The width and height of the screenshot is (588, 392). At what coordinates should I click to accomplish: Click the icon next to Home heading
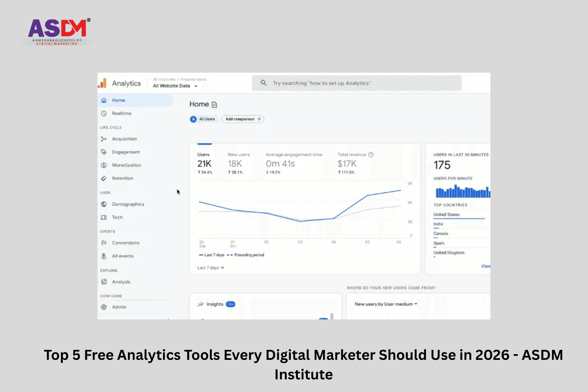214,105
